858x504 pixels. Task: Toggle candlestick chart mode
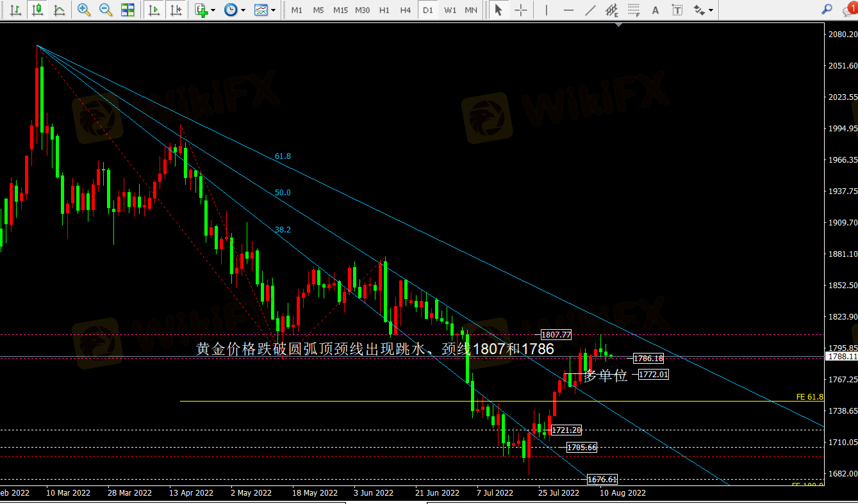(37, 10)
